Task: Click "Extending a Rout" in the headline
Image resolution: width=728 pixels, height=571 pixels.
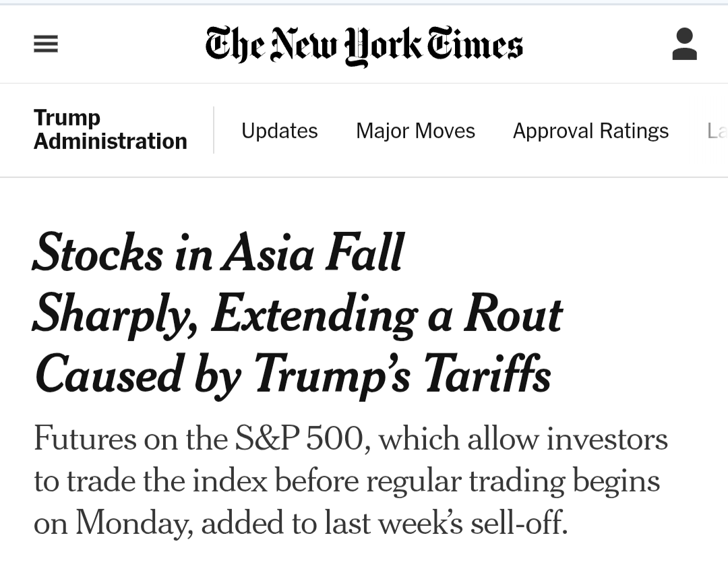Action: 387,315
